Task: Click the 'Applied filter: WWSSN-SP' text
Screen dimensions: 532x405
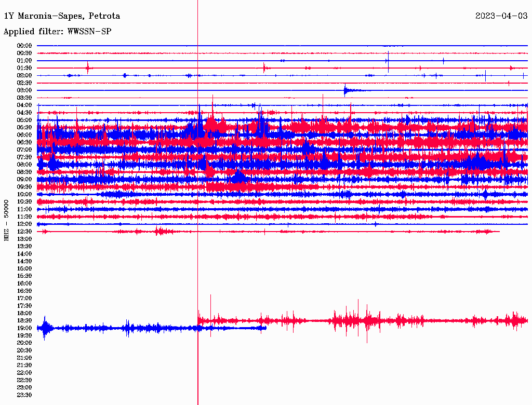Action: 57,32
